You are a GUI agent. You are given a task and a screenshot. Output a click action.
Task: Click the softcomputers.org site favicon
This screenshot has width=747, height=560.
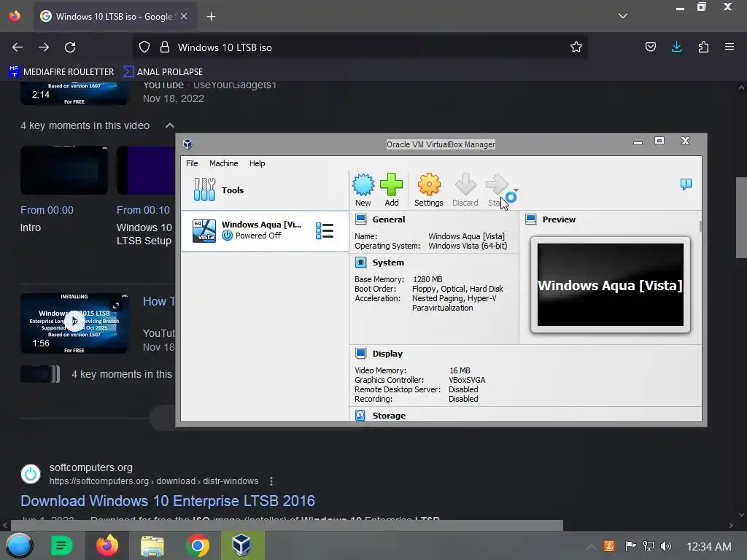(31, 474)
